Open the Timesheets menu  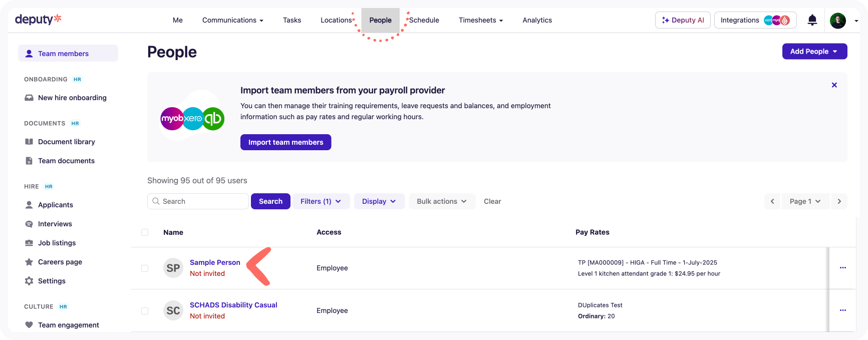480,20
